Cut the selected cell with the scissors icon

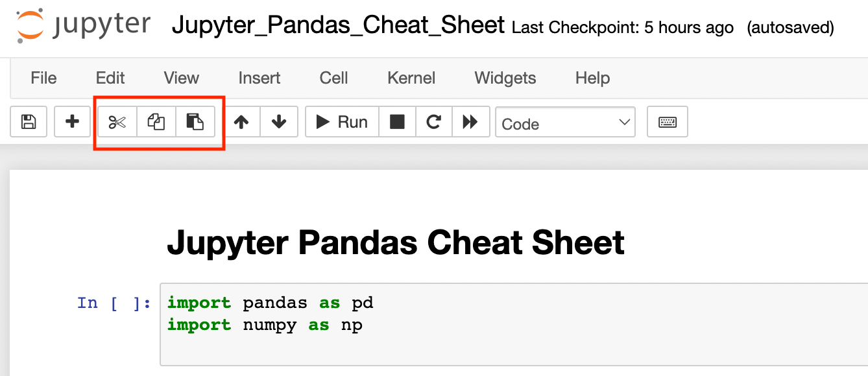tap(117, 121)
